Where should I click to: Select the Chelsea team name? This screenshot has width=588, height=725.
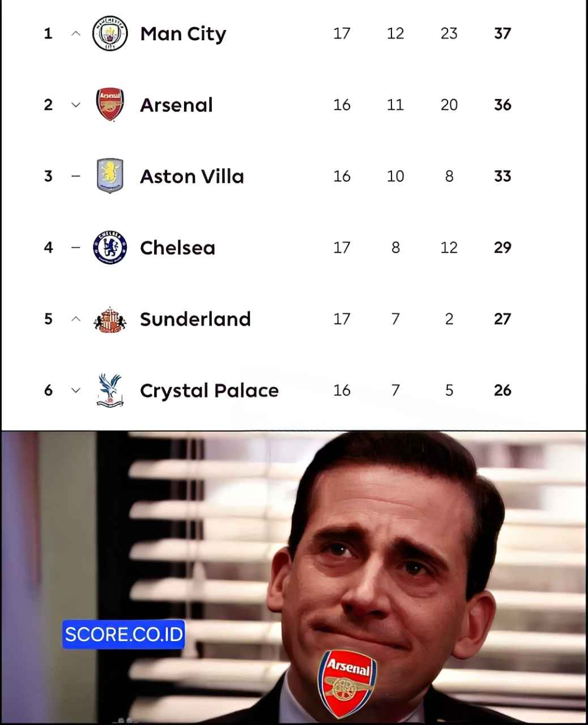177,248
